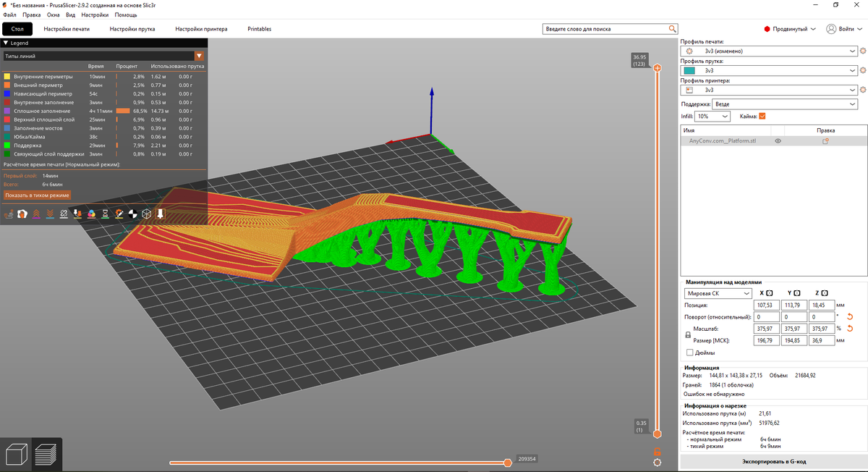The height and width of the screenshot is (472, 868).
Task: Open the Printables tab
Action: (260, 29)
